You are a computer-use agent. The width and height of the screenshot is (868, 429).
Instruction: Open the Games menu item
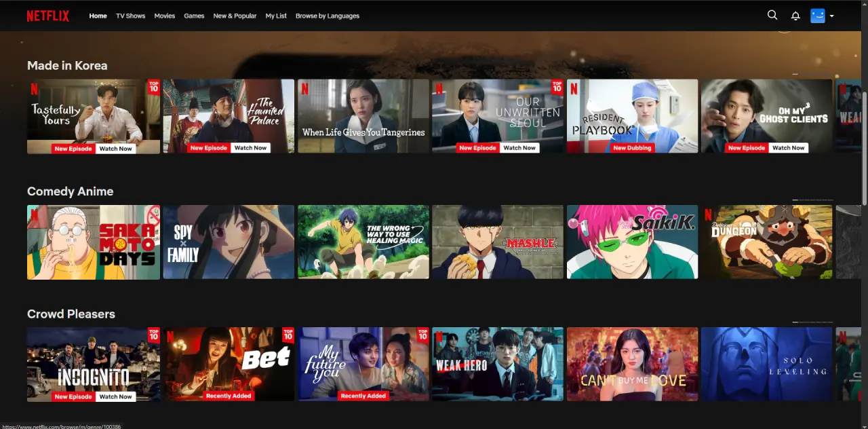pos(194,16)
